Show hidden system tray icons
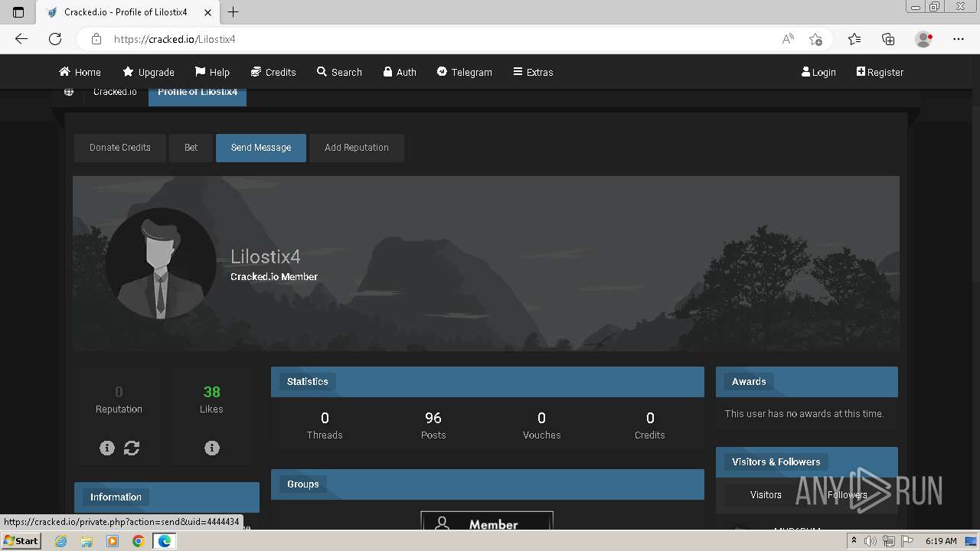Viewport: 980px width, 551px height. pyautogui.click(x=854, y=541)
